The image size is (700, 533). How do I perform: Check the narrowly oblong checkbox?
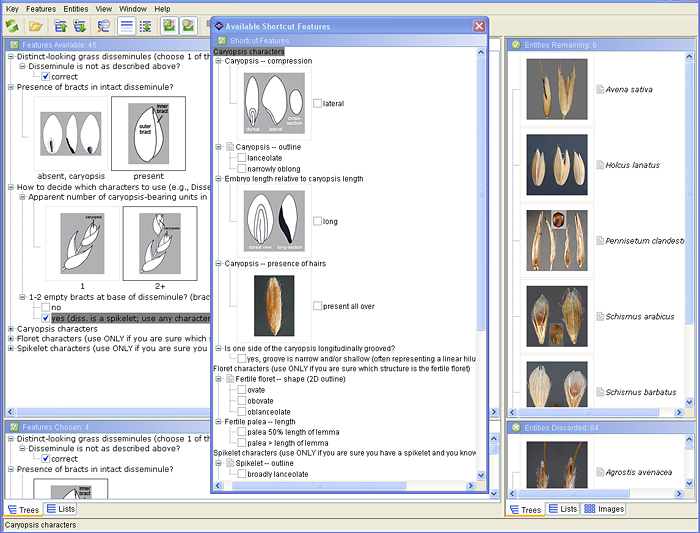click(242, 168)
